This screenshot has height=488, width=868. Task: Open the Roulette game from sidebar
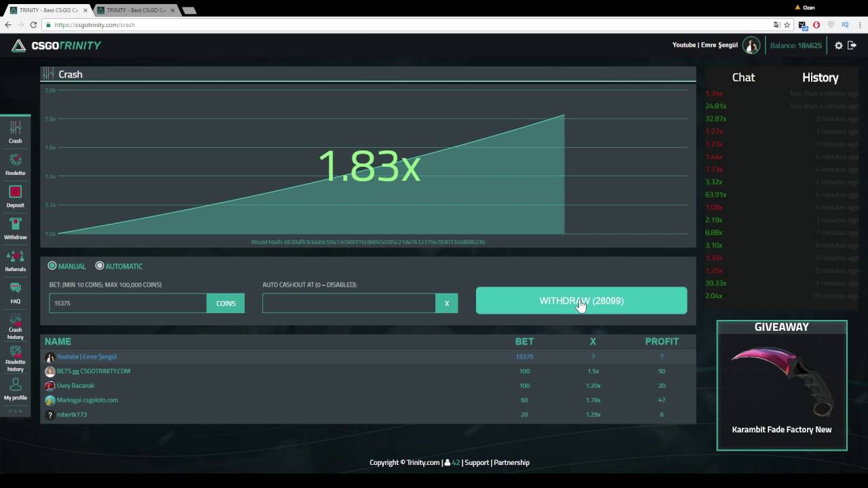pos(15,164)
